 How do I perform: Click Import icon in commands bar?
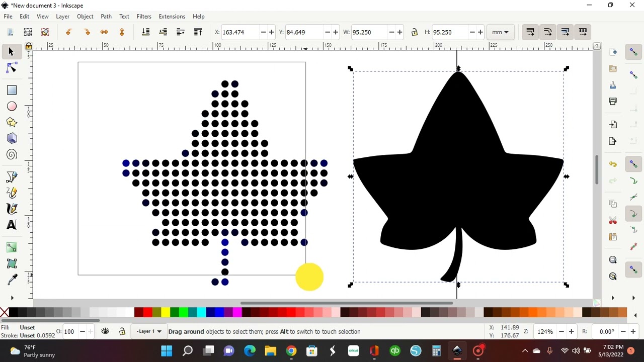point(613,125)
